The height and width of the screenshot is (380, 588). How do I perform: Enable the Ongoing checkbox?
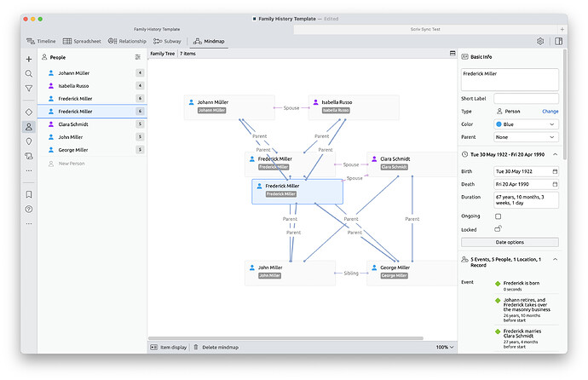[499, 216]
